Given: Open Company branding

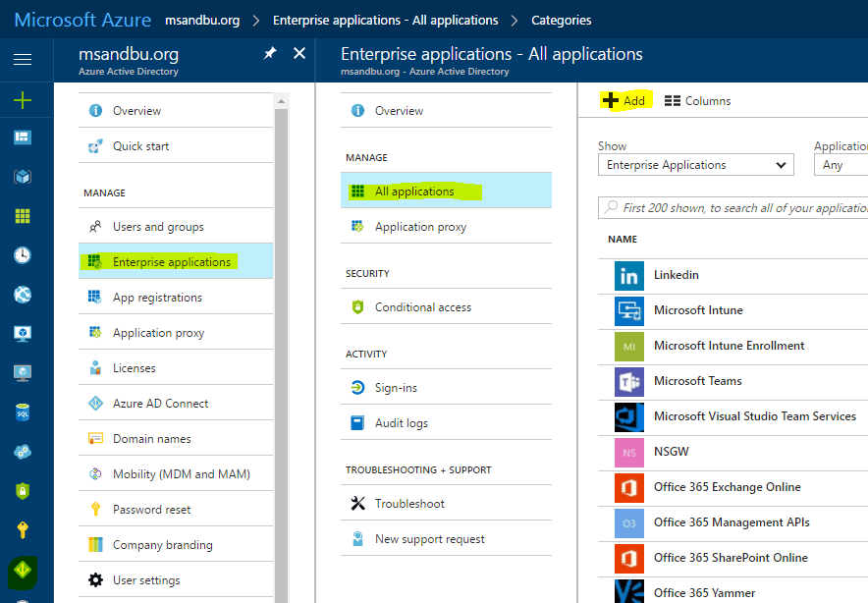Looking at the screenshot, I should [176, 545].
